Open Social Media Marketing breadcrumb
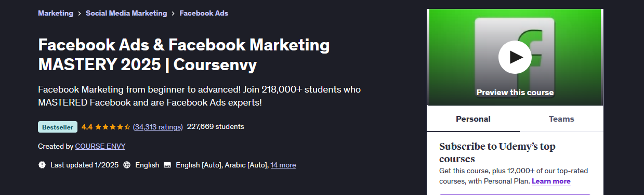The width and height of the screenshot is (644, 195). point(126,13)
